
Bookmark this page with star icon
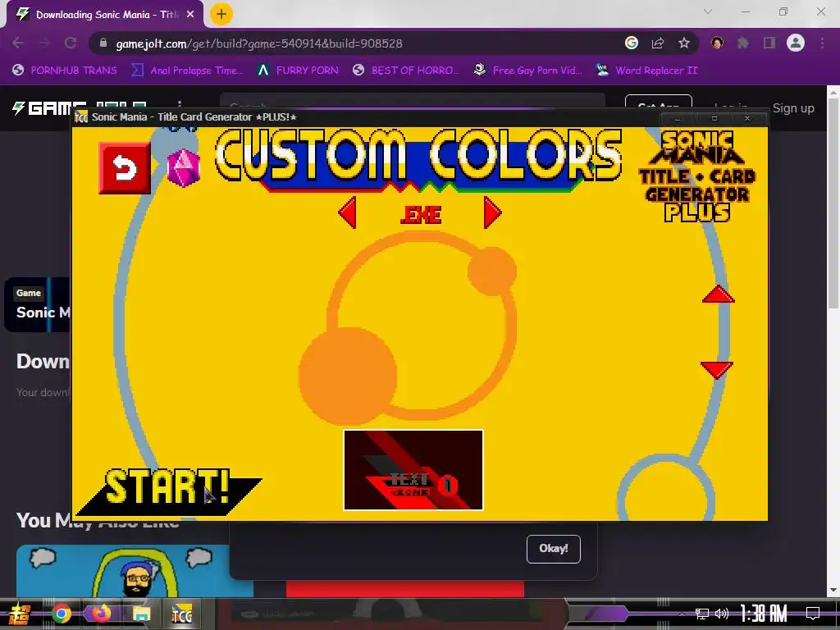pyautogui.click(x=684, y=43)
